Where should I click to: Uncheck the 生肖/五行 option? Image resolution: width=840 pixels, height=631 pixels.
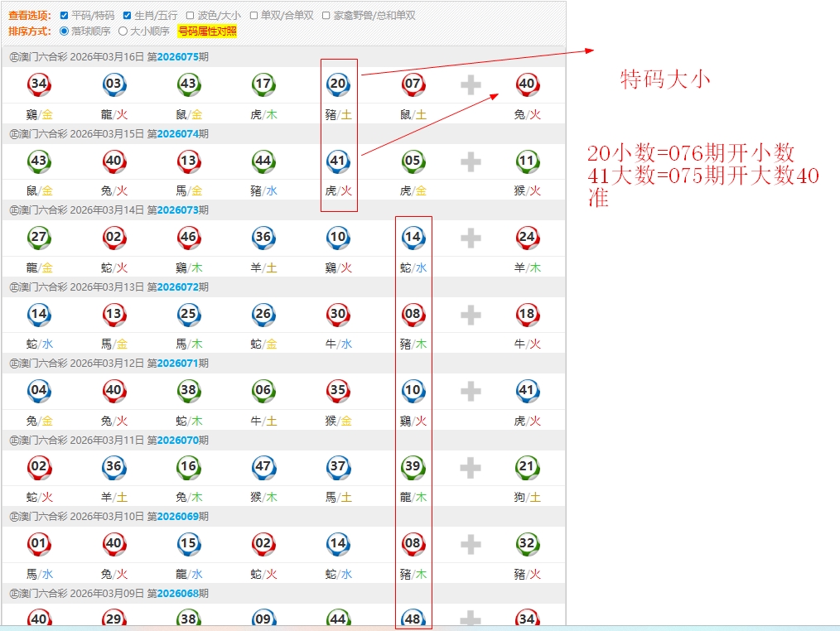click(127, 16)
